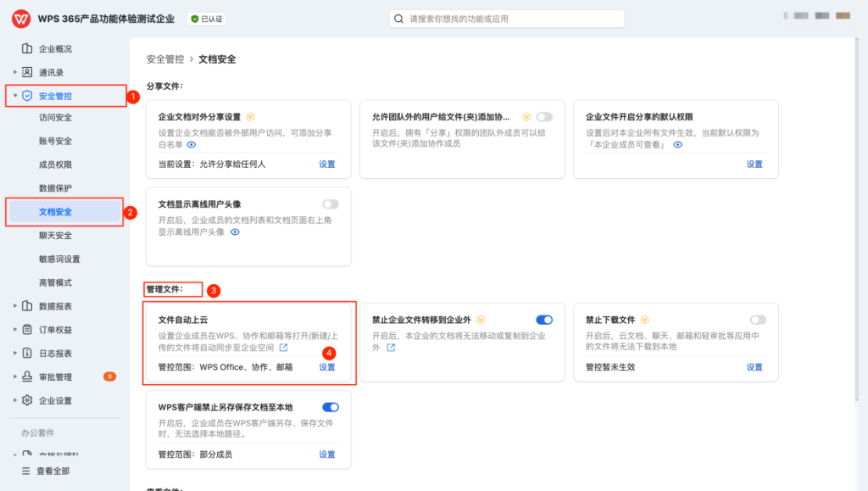868x491 pixels.
Task: Open 敏感词设置 submenu item
Action: coord(59,259)
